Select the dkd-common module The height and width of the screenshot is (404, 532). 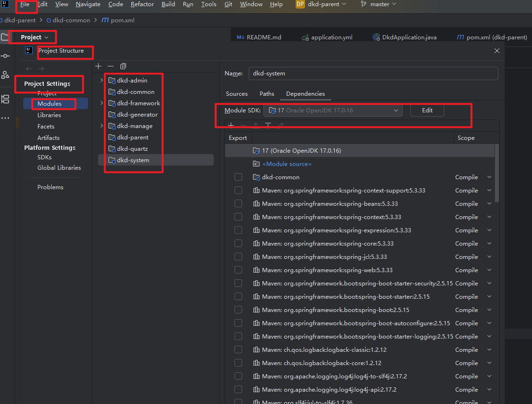click(x=135, y=92)
